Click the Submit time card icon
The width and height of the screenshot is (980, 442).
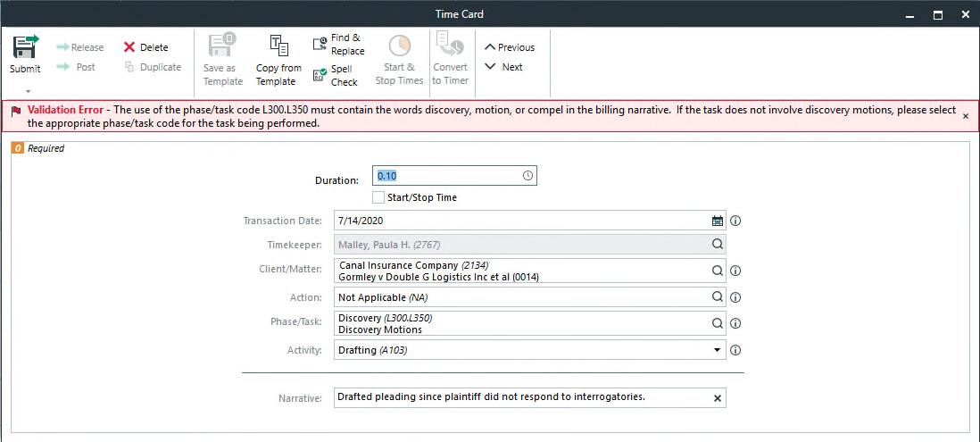coord(26,47)
